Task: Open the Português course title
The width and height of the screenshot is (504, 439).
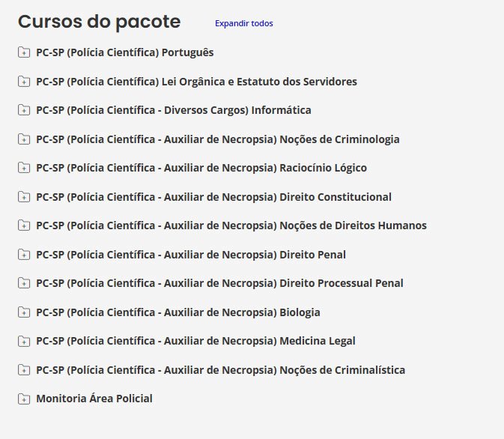Action: coord(124,52)
